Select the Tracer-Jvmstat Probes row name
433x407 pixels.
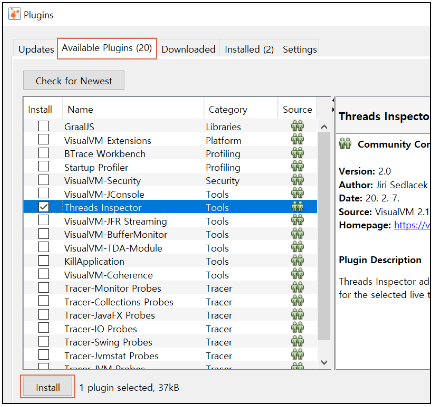[x=111, y=356]
